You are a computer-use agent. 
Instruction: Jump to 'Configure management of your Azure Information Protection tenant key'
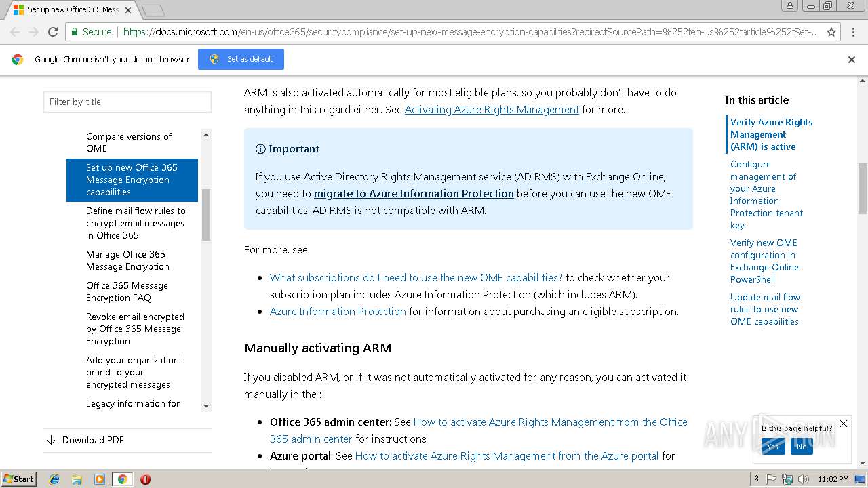click(x=766, y=195)
